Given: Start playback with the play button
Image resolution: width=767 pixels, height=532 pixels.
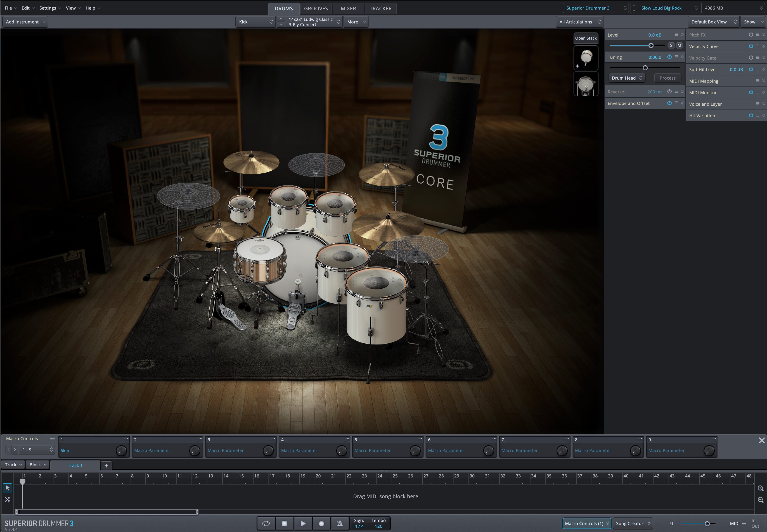Looking at the screenshot, I should 303,523.
